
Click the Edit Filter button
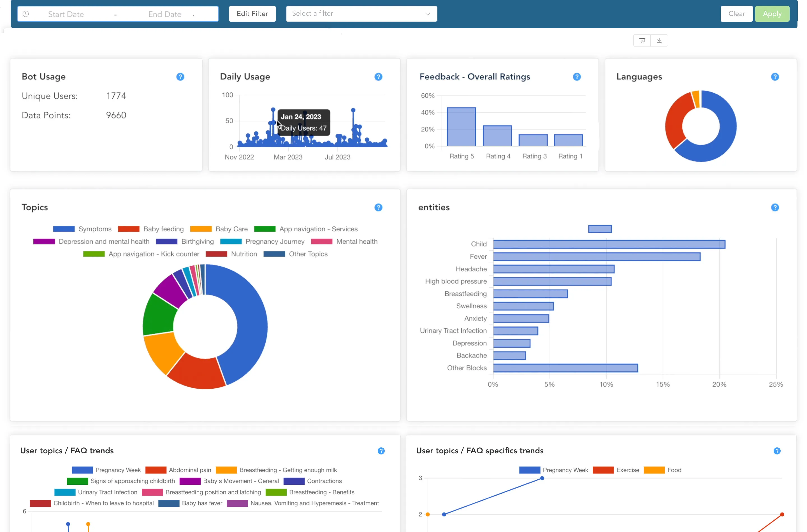pos(252,13)
